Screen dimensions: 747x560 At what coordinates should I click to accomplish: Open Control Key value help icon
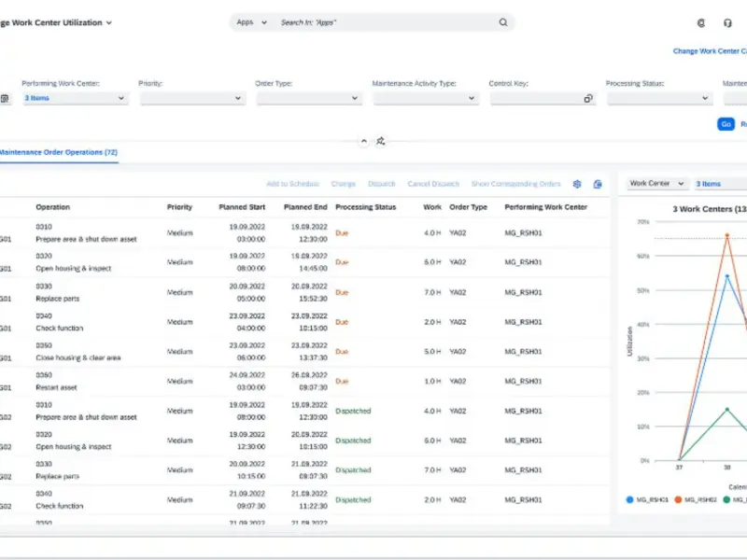click(588, 98)
